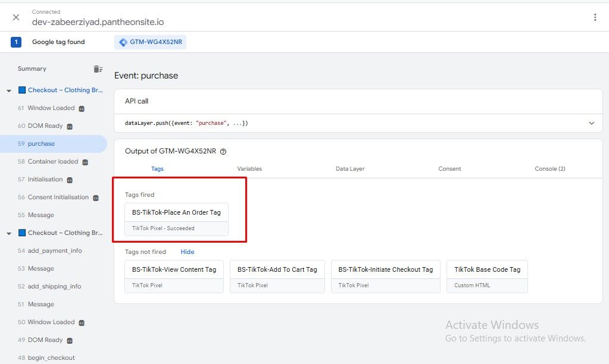Screen dimensions: 609x364
Task: Switch to the Tags tab
Action: (x=157, y=169)
